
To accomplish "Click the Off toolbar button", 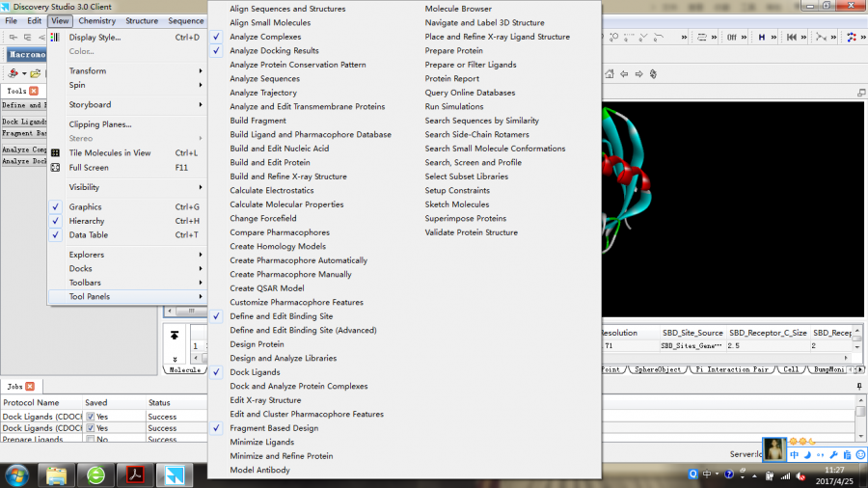I will tap(732, 37).
